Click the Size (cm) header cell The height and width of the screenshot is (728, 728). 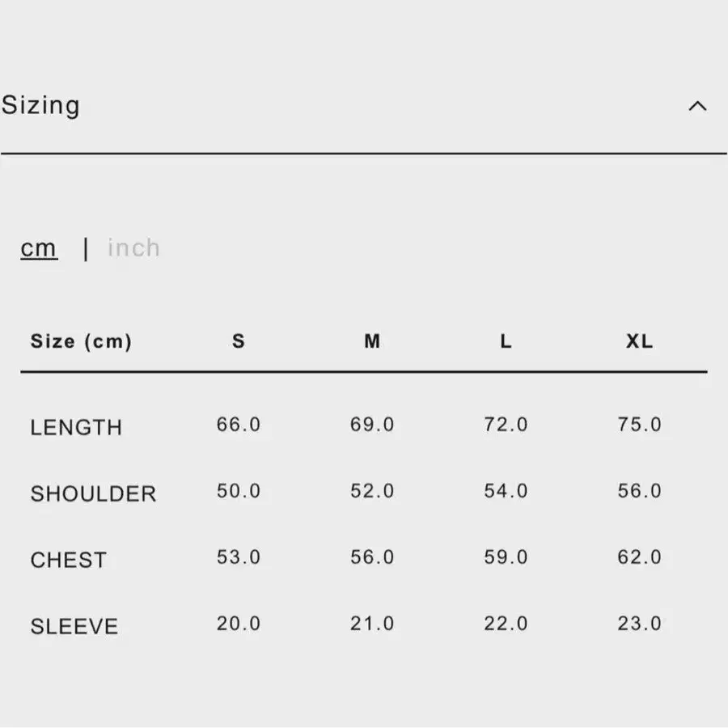pos(81,341)
